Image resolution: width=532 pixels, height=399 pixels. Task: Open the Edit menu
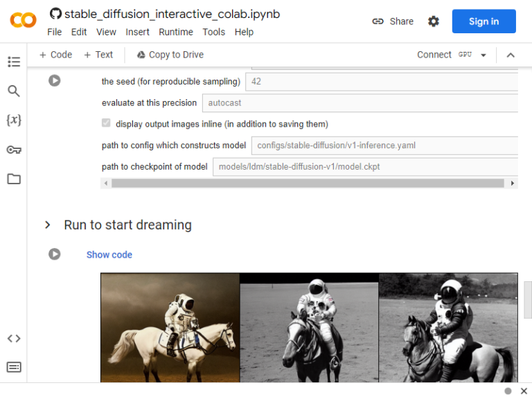(79, 32)
